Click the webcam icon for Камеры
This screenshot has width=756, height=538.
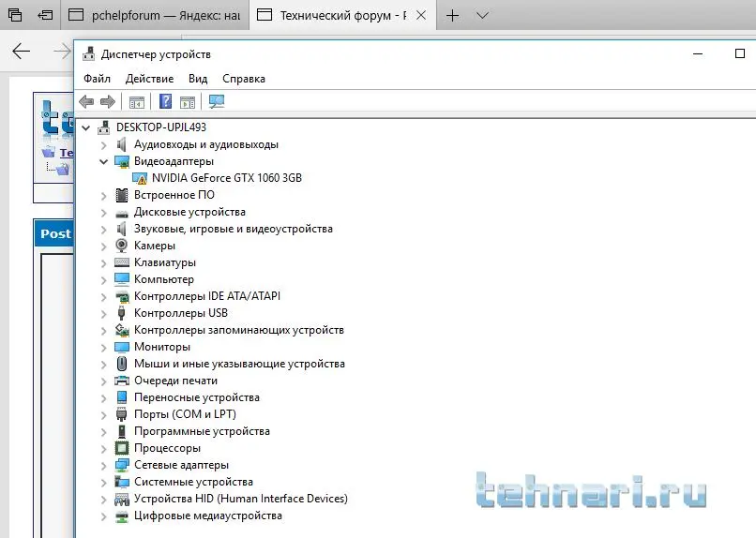[x=122, y=246]
